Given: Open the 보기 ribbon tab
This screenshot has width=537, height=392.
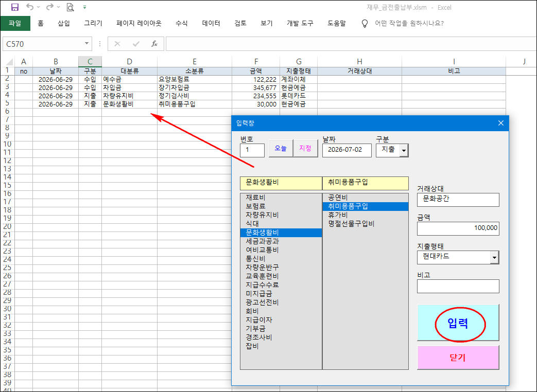Looking at the screenshot, I should coord(267,23).
